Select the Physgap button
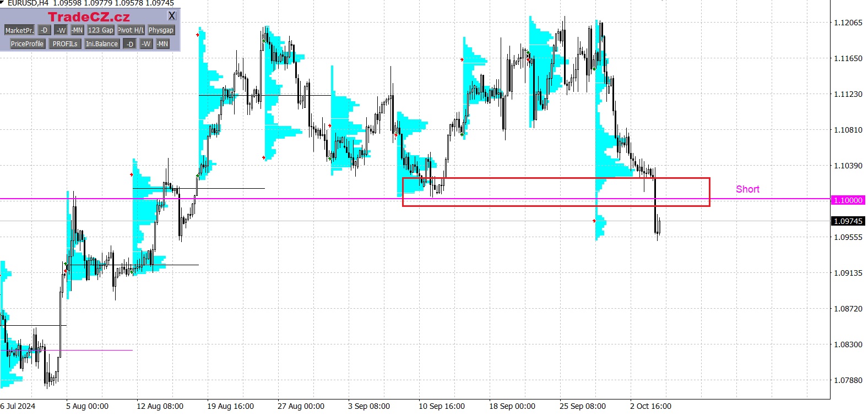Viewport: 868px width, 416px height. [x=161, y=30]
